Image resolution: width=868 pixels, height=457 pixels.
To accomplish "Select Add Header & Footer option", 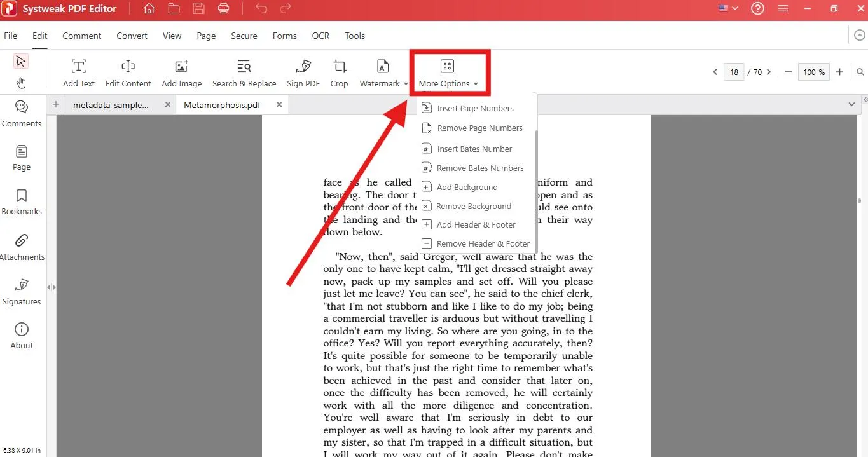I will coord(476,225).
